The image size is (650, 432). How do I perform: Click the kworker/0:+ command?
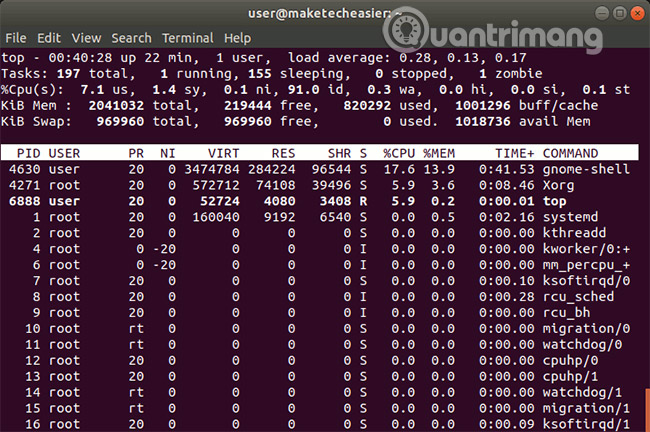click(x=586, y=249)
